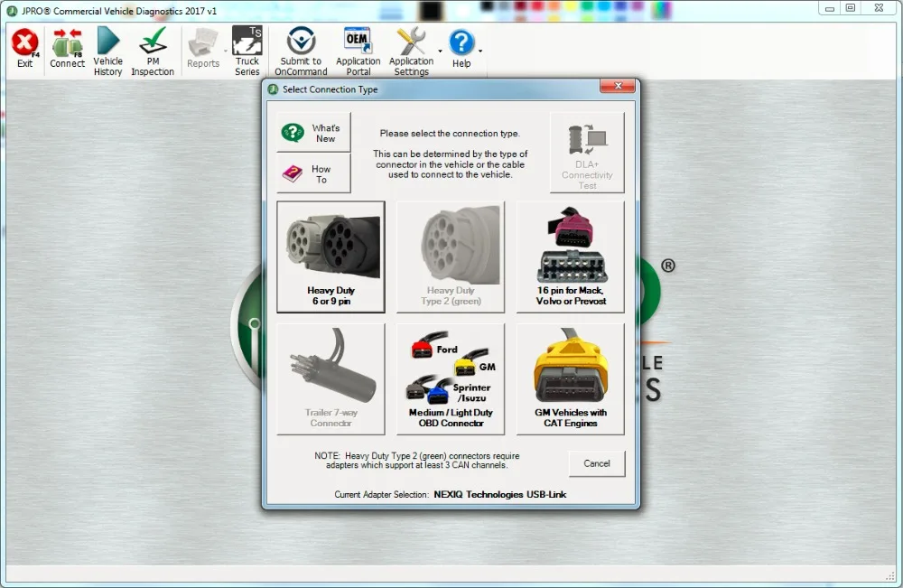Open the Truck Series tool
The height and width of the screenshot is (588, 903).
click(x=247, y=51)
